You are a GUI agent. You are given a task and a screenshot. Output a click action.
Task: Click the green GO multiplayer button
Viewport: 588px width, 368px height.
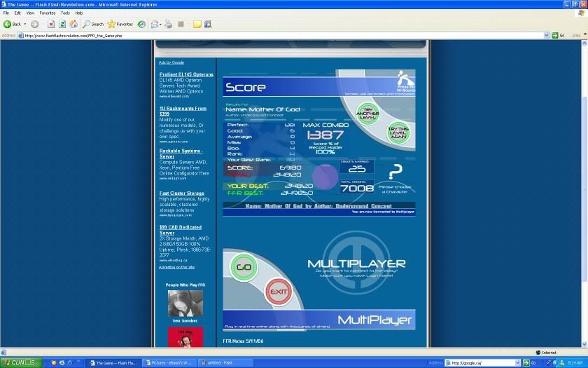coord(244,267)
